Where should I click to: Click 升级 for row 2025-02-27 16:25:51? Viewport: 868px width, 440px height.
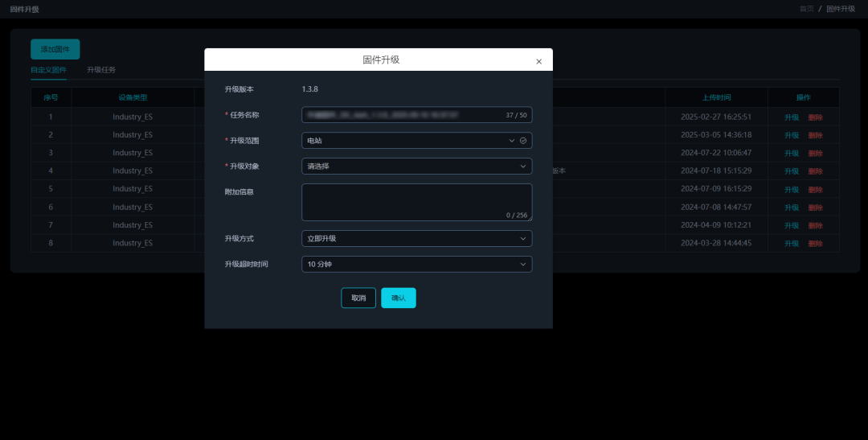(x=792, y=117)
